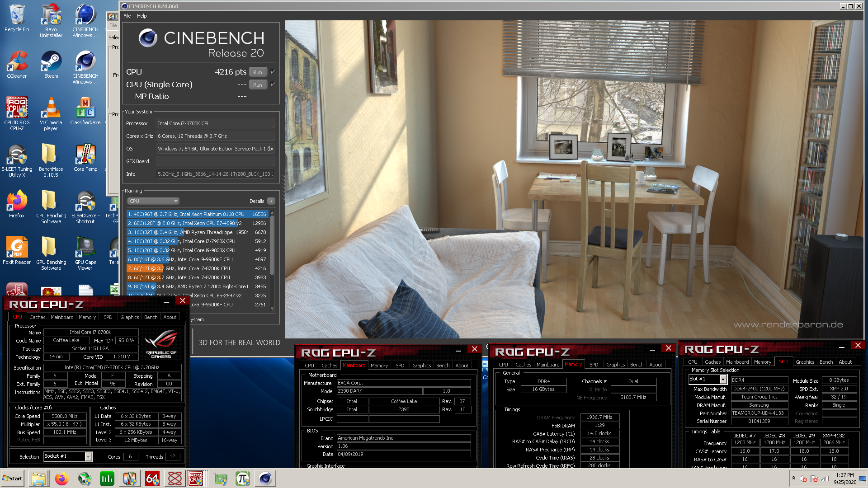Run the CPU multi-core benchmark
Screen dimensions: 868x488
pyautogui.click(x=258, y=72)
